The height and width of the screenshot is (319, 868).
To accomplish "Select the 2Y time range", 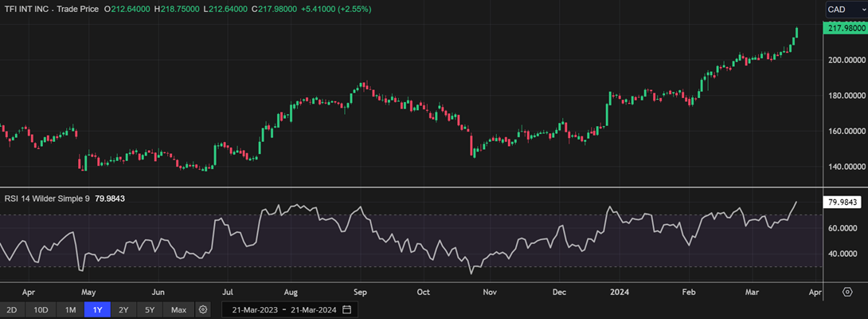I will point(124,309).
